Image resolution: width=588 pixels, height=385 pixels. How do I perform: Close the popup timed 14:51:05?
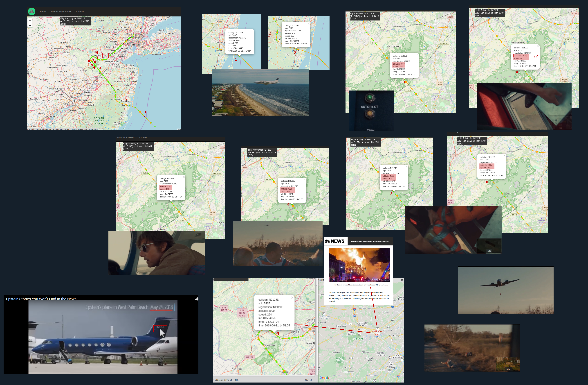click(292, 297)
